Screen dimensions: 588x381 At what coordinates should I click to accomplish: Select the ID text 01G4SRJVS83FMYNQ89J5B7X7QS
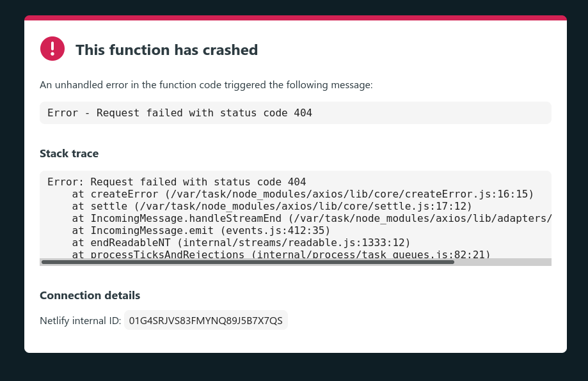[205, 320]
